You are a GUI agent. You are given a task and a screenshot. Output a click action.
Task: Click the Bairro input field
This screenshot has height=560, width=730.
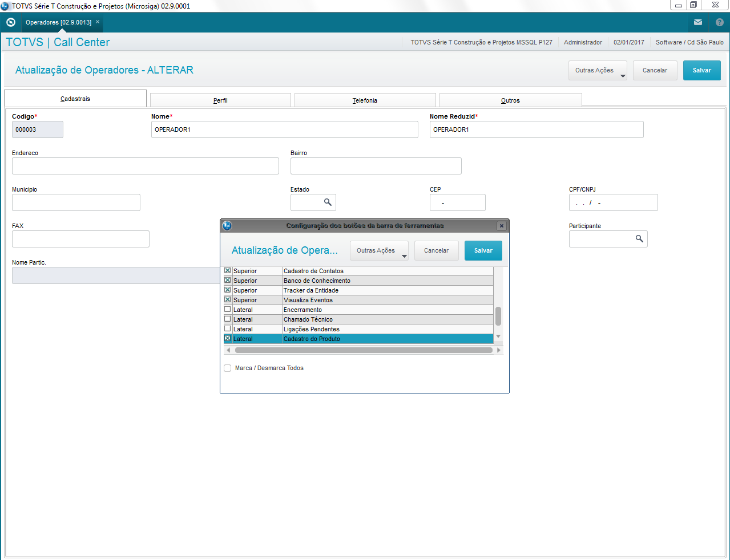tap(376, 166)
